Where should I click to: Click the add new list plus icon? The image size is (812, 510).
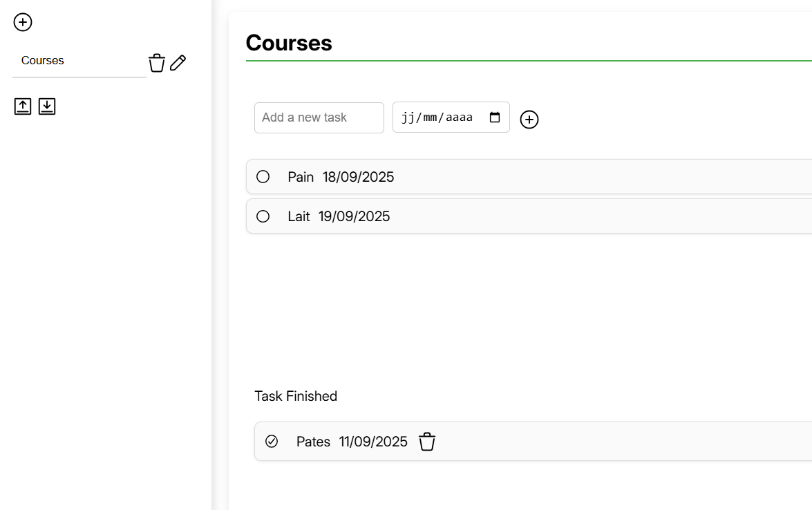23,22
